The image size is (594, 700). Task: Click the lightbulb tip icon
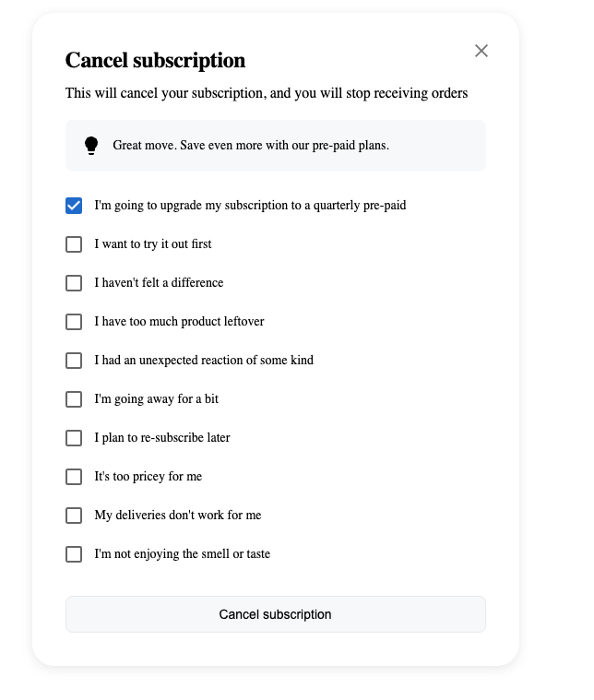[90, 146]
